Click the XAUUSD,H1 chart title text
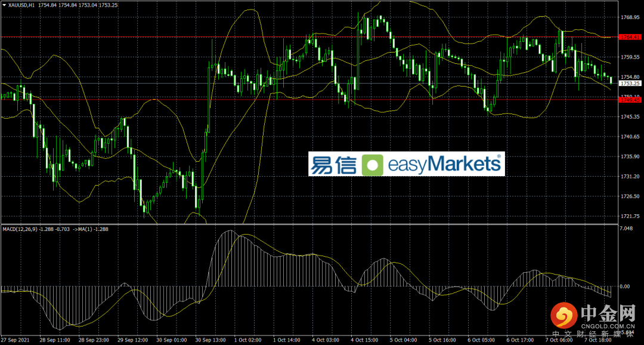 tap(22, 5)
